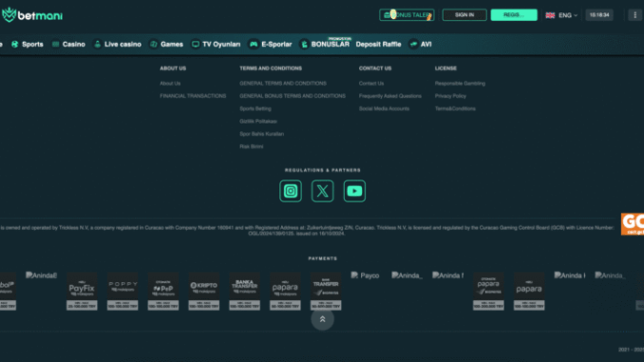
Task: Open the Frequently Asked Questions link
Action: [x=390, y=96]
